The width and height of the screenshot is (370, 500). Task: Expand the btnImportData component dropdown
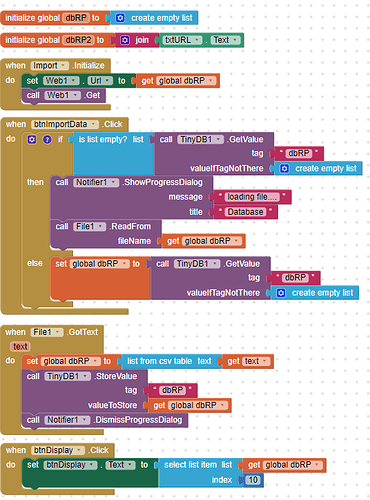click(94, 124)
